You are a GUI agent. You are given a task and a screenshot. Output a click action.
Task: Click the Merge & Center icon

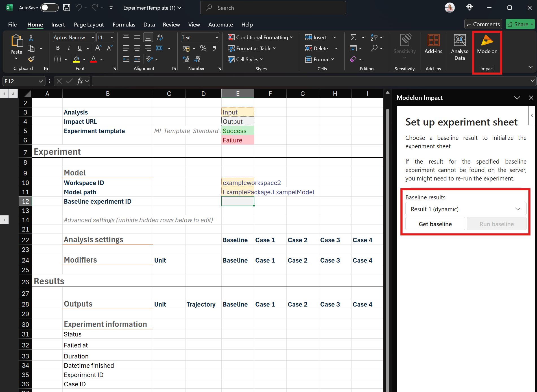(159, 48)
